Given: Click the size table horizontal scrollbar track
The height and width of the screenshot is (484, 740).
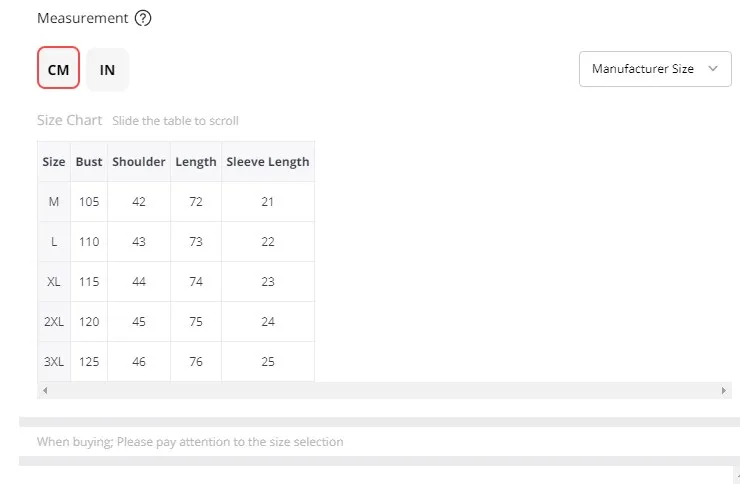Looking at the screenshot, I should [384, 390].
